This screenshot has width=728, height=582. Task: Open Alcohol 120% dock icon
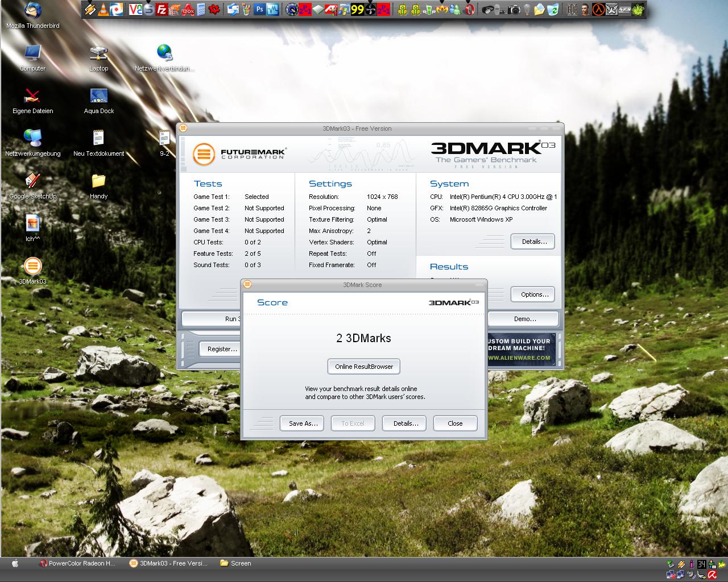click(x=188, y=10)
